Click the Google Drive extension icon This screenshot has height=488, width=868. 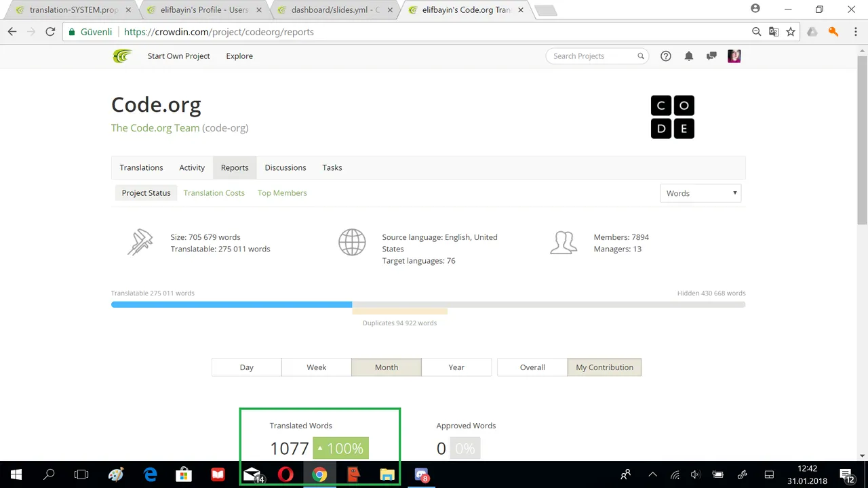(x=812, y=32)
